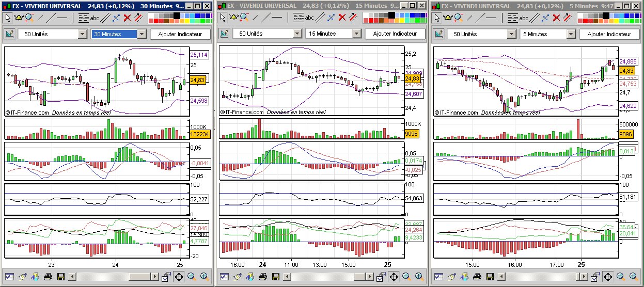Click the 54,863 RSI value in 15 Minutes window
Viewport: 644px width, 287px height.
click(x=414, y=198)
